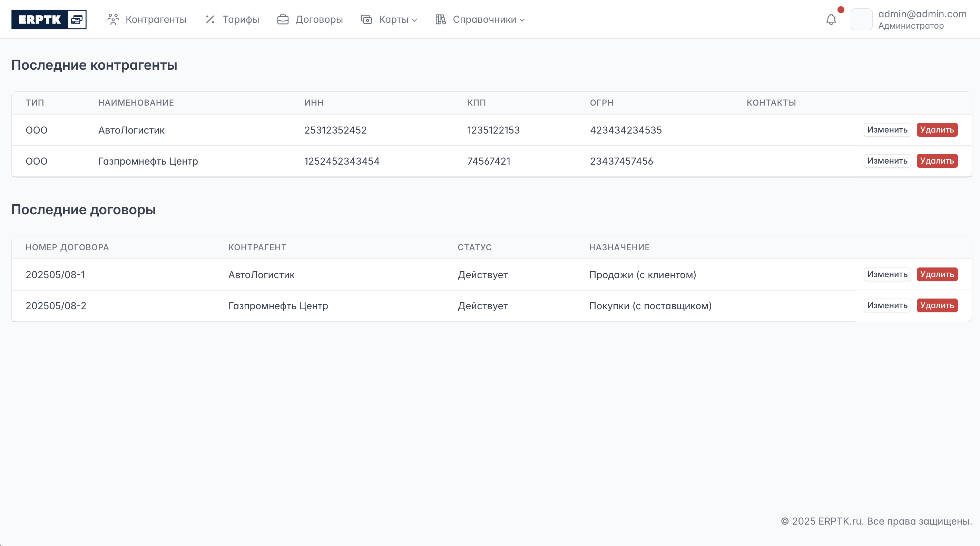The image size is (980, 546).
Task: Click the Тарифы percent icon
Action: (x=210, y=19)
